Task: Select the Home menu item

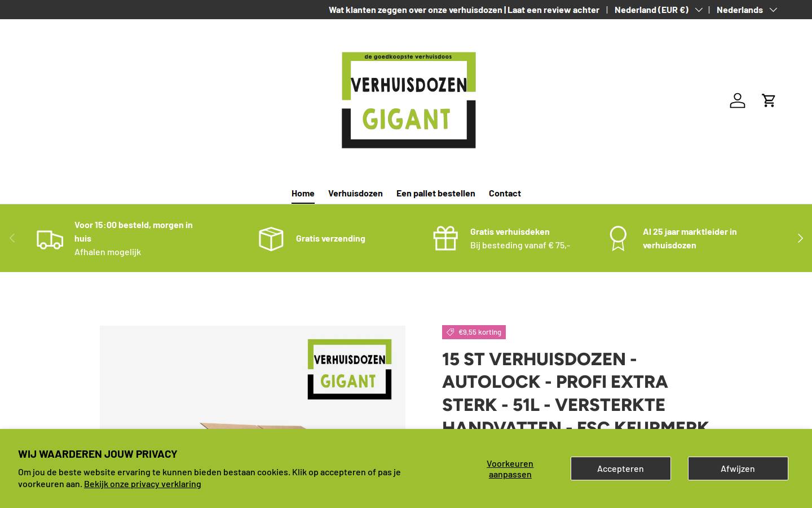Action: point(303,193)
